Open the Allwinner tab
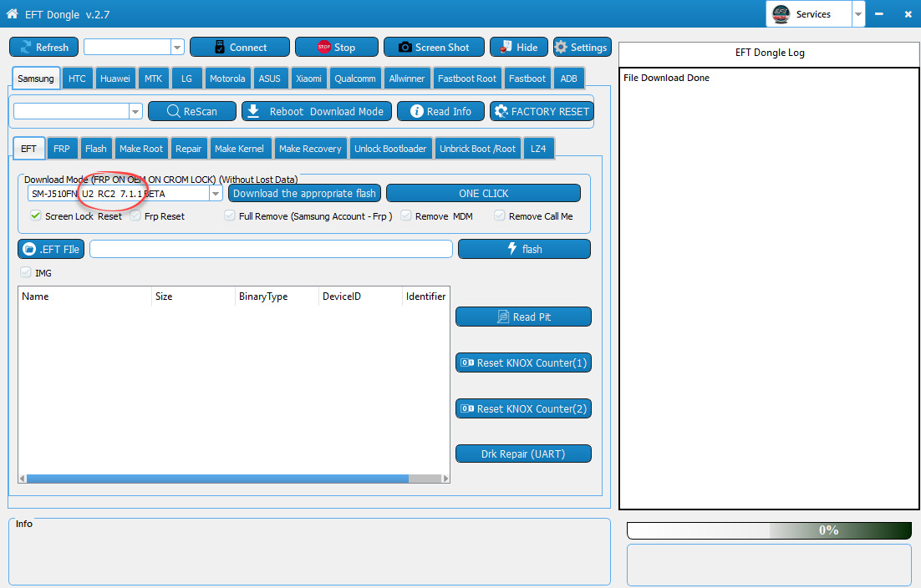 (406, 78)
